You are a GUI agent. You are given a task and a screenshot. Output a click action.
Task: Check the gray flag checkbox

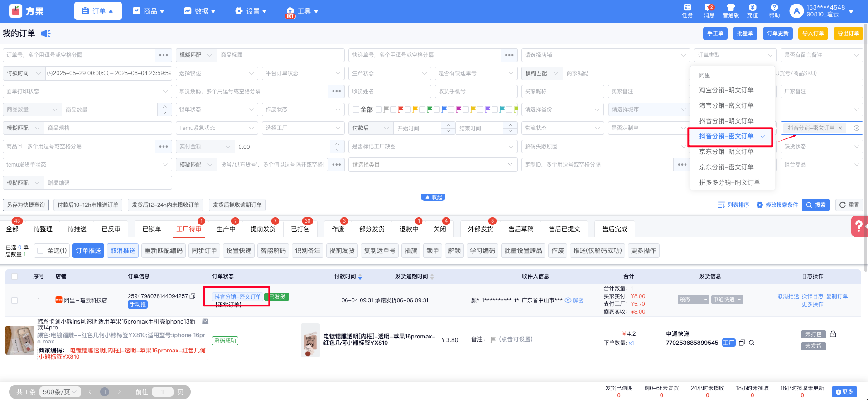[379, 110]
